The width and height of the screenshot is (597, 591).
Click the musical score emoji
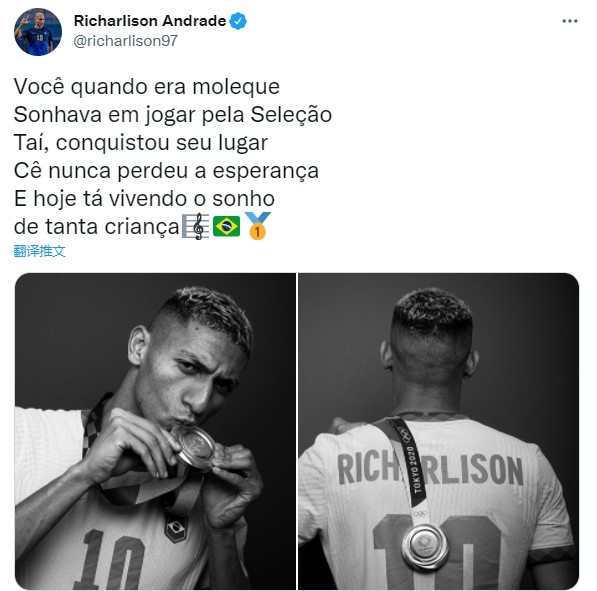pyautogui.click(x=195, y=226)
